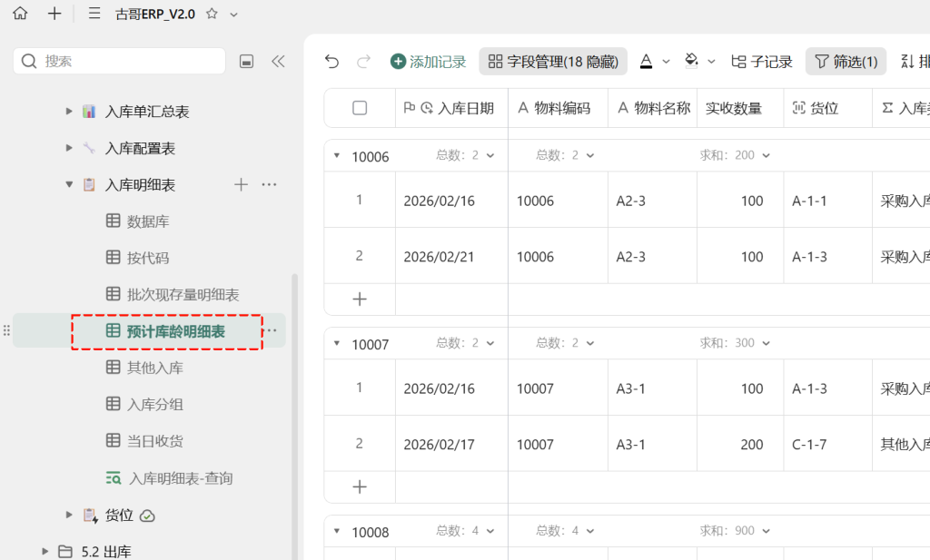
Task: Click 入库日期 column header
Action: click(452, 108)
